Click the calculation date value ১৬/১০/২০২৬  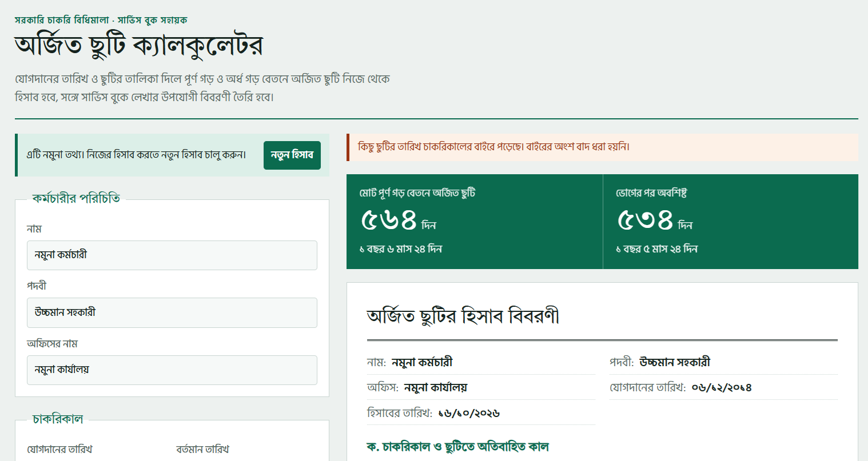(x=469, y=413)
